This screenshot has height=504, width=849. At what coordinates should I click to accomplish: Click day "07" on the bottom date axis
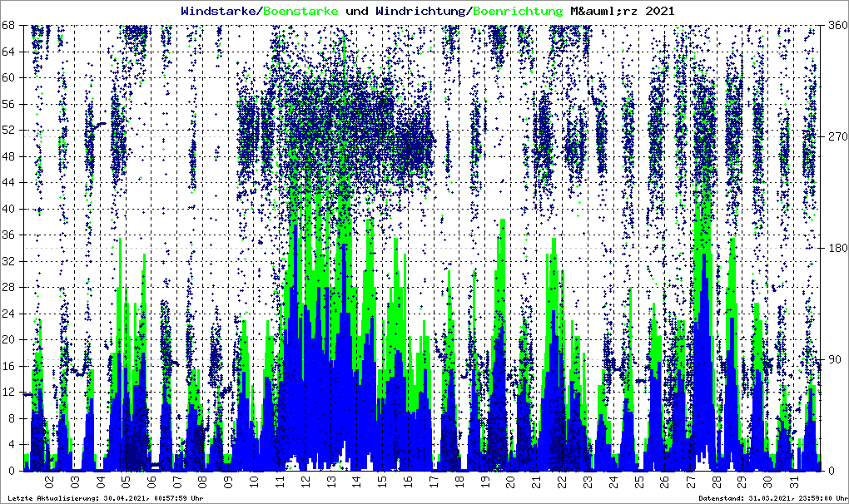tap(177, 481)
